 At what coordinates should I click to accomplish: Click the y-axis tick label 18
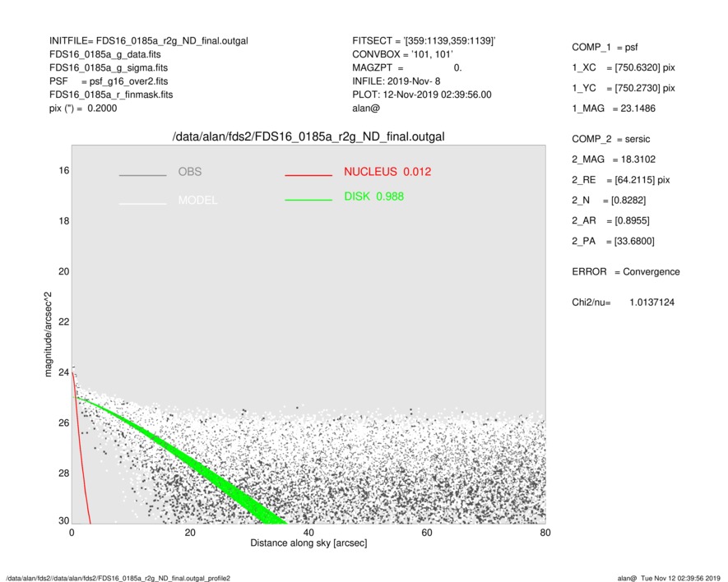tap(63, 221)
